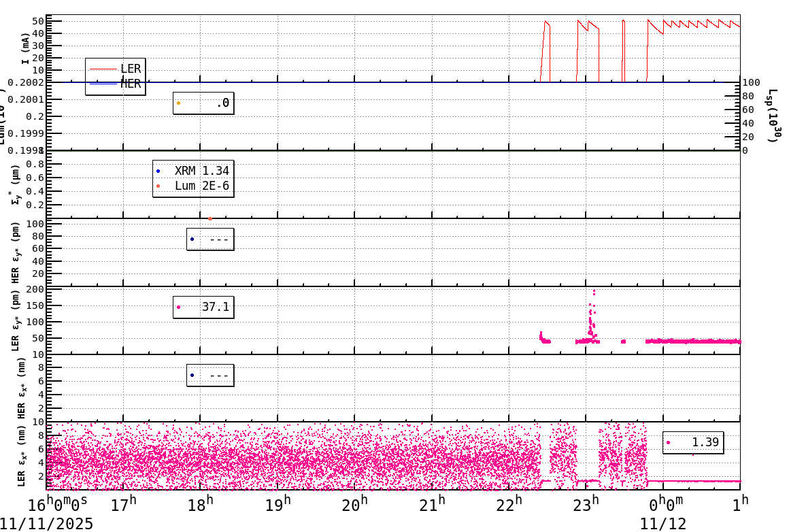Click the 37.1 legend box value
The height and width of the screenshot is (532, 789).
point(215,307)
